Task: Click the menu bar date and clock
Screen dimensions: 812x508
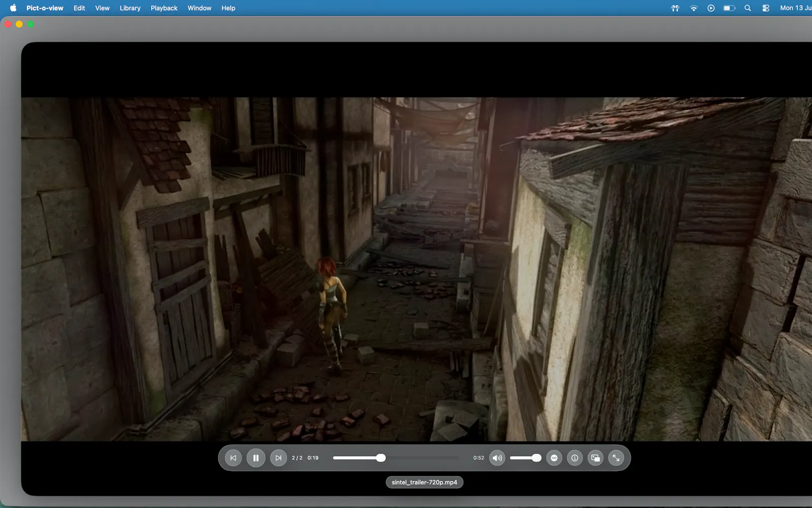Action: (x=795, y=8)
